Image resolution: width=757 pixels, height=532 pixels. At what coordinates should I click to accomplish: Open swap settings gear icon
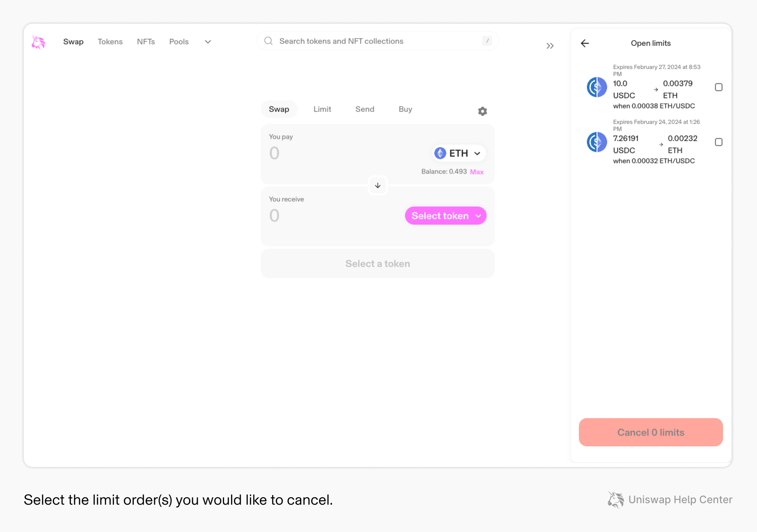(482, 111)
